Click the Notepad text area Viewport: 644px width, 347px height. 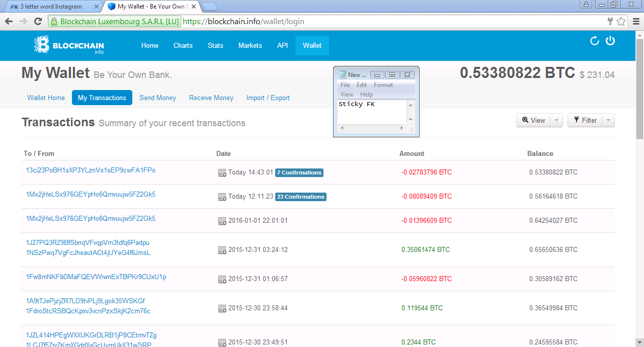pyautogui.click(x=372, y=112)
